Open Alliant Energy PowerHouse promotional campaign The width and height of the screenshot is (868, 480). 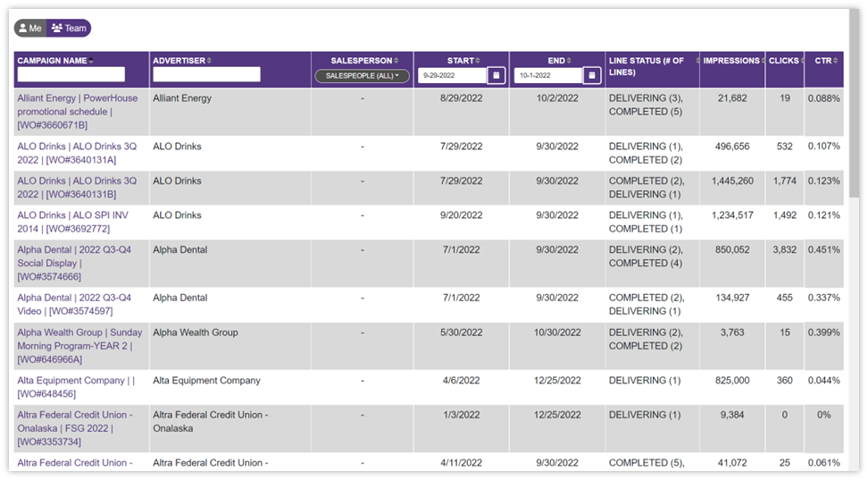pyautogui.click(x=78, y=112)
